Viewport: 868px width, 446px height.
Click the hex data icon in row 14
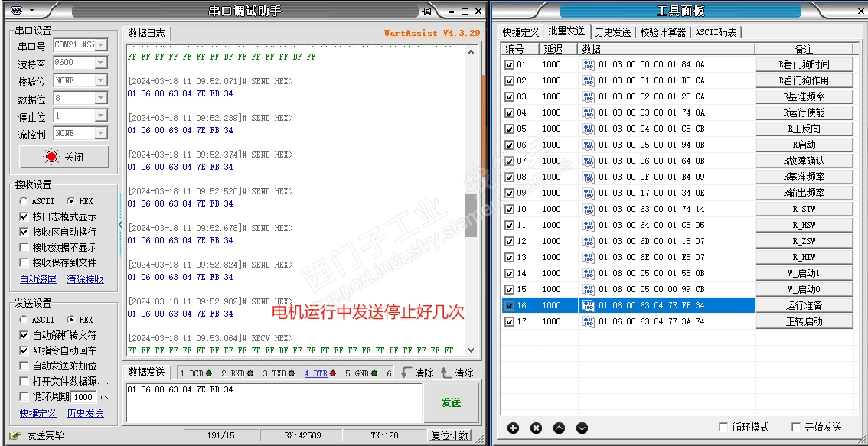click(x=589, y=273)
